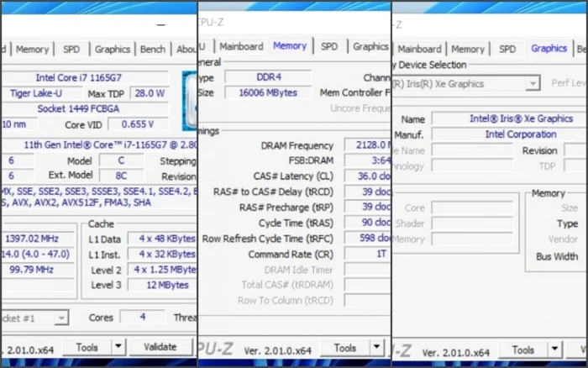Click RAS# to CAS# Delay value 39
588x368 pixels.
368,192
